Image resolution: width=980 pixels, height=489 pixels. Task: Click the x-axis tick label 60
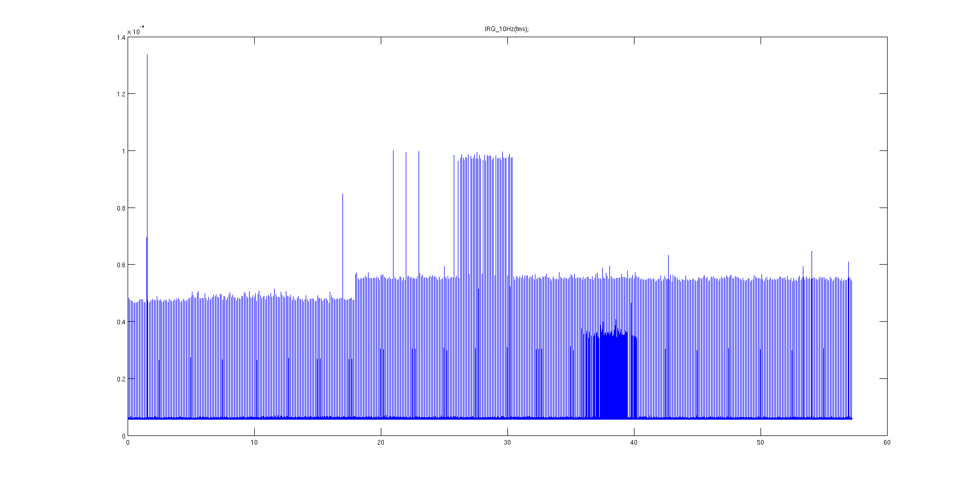coord(887,443)
